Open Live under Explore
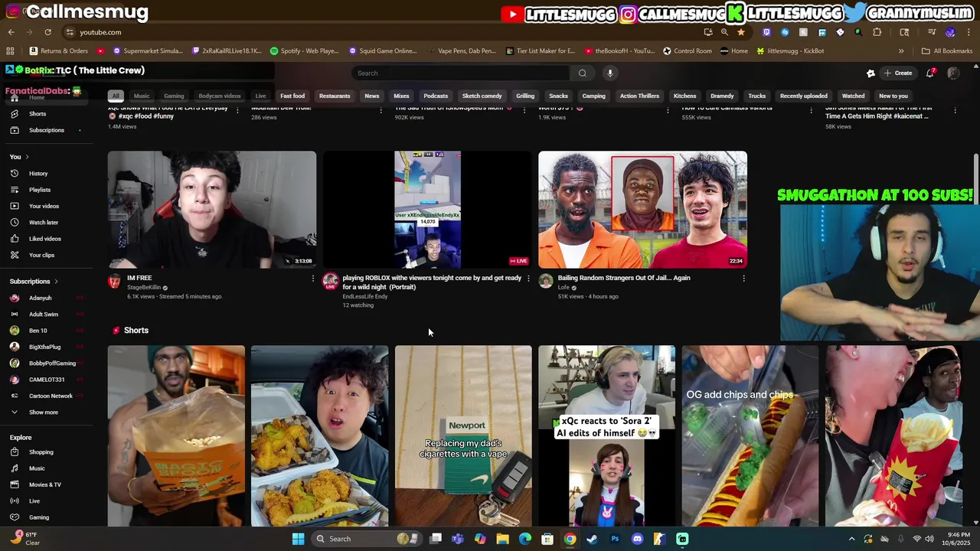Viewport: 980px width, 551px height. tap(34, 501)
